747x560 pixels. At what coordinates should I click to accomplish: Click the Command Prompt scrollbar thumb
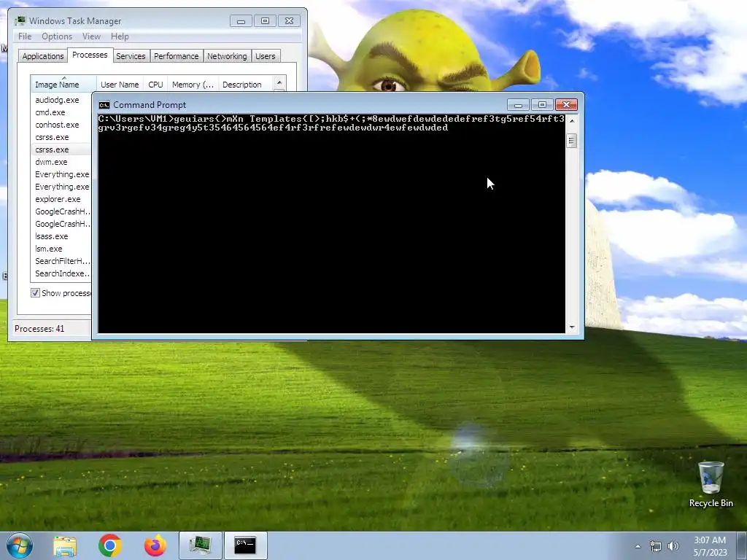pyautogui.click(x=572, y=141)
